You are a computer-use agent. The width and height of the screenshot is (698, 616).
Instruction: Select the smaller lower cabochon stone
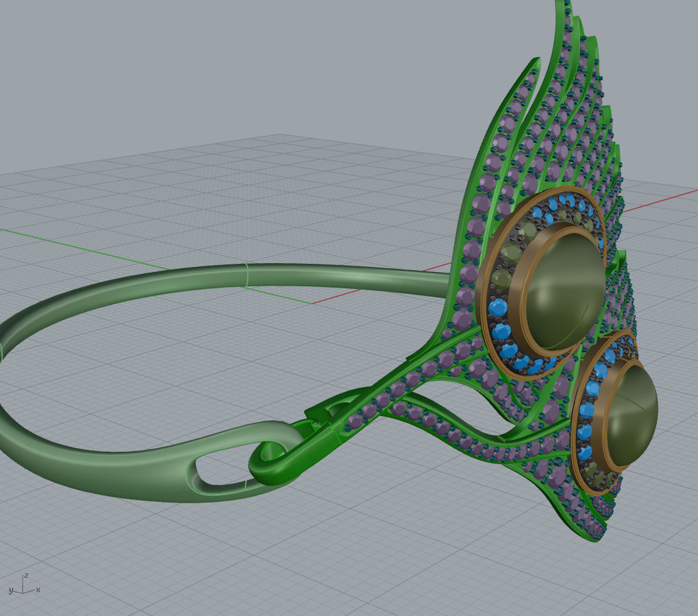[632, 414]
